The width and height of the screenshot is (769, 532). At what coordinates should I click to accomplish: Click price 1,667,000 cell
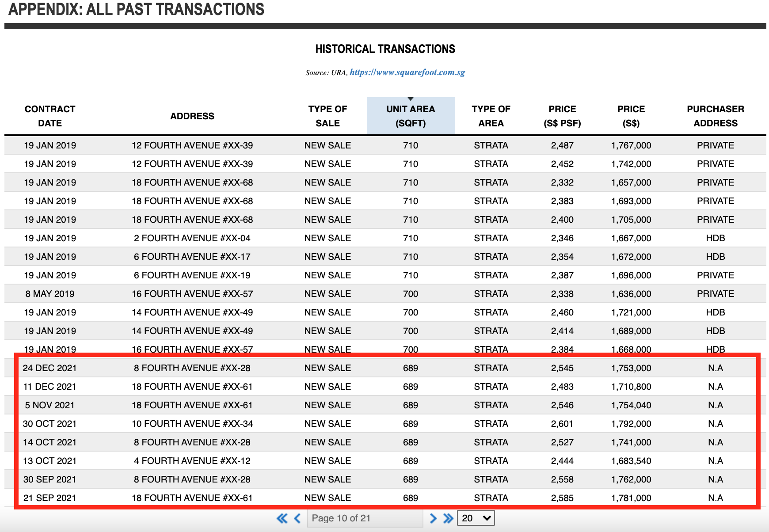point(631,238)
